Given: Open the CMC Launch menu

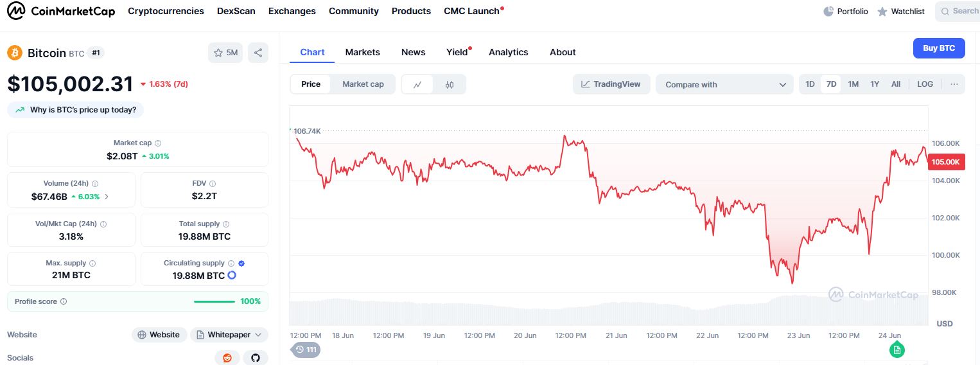Looking at the screenshot, I should (472, 11).
